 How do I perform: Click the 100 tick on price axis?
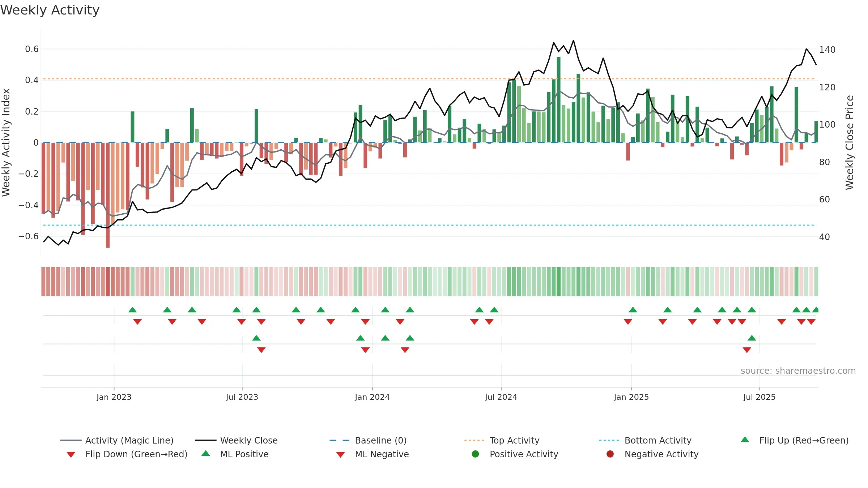point(827,124)
